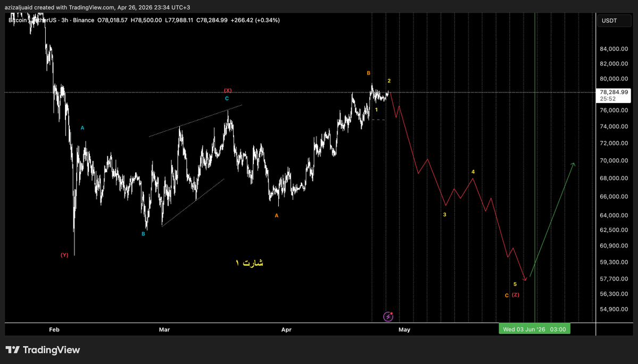This screenshot has height=364, width=638.
Task: Select the cyan B wave label
Action: [x=143, y=234]
